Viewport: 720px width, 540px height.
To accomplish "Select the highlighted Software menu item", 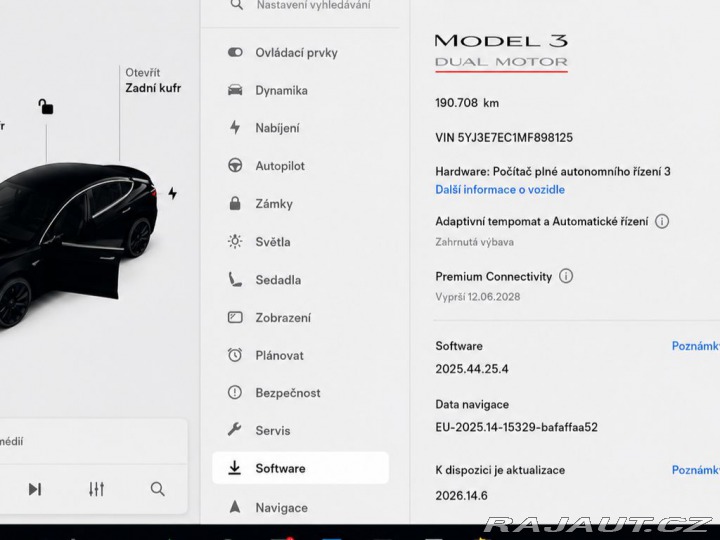I will (x=301, y=467).
